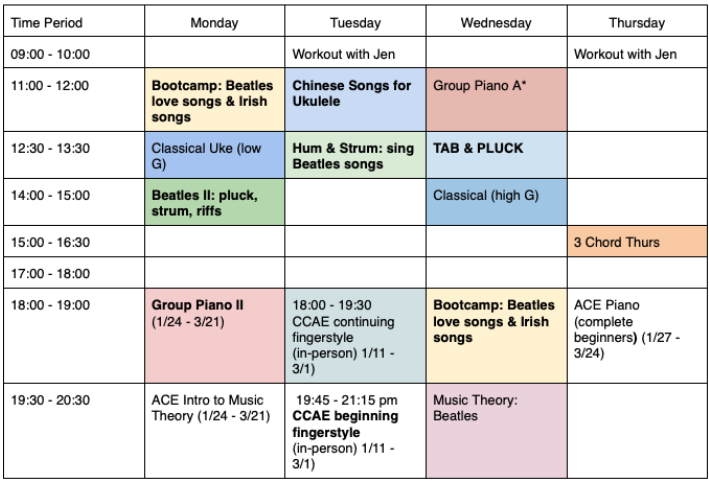Screen dimensions: 709x483
Task: Click Beatles II: pluck, strum, riffs cell
Action: click(x=215, y=203)
